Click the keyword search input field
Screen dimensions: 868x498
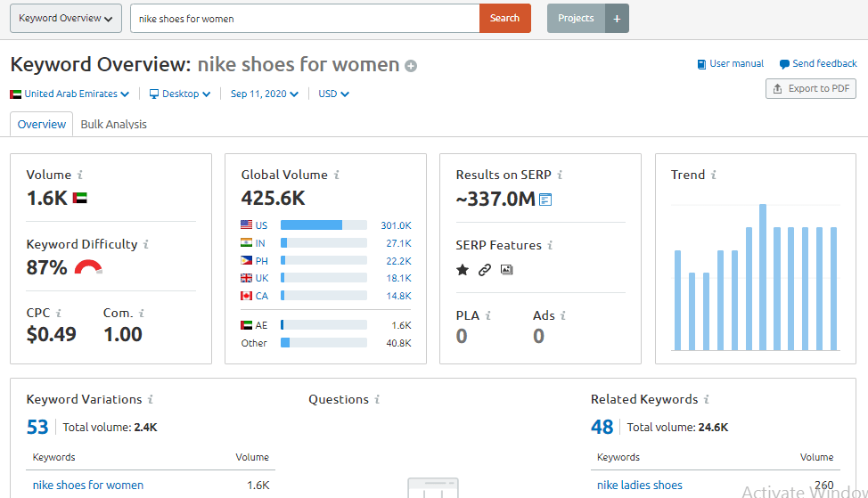point(305,18)
